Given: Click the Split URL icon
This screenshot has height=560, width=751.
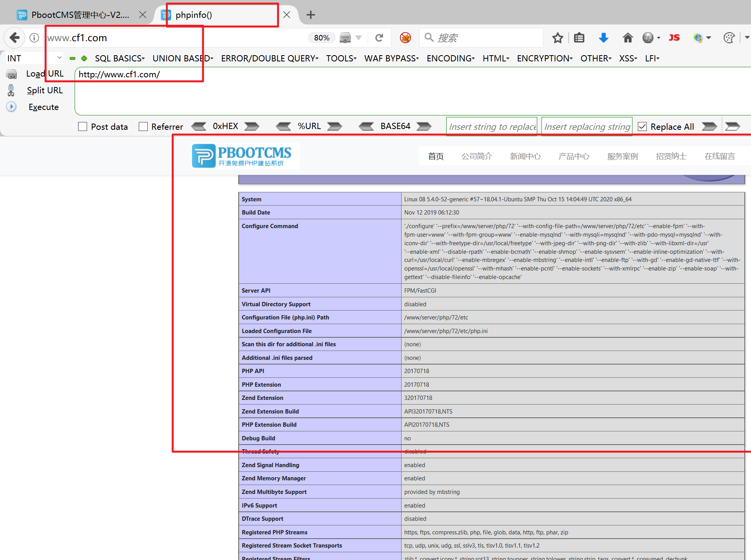Looking at the screenshot, I should point(10,89).
